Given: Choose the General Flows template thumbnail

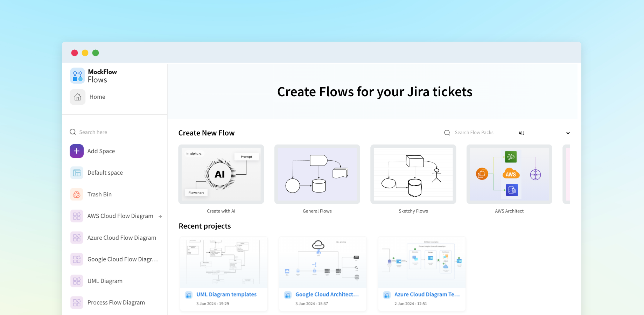Looking at the screenshot, I should pos(317,174).
